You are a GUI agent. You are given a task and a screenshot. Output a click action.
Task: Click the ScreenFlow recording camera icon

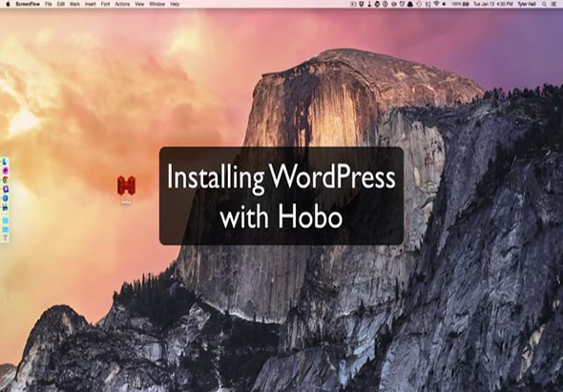pos(354,4)
